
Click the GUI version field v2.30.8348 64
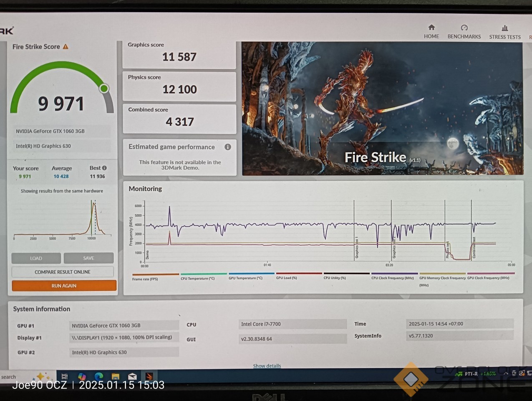coord(292,339)
